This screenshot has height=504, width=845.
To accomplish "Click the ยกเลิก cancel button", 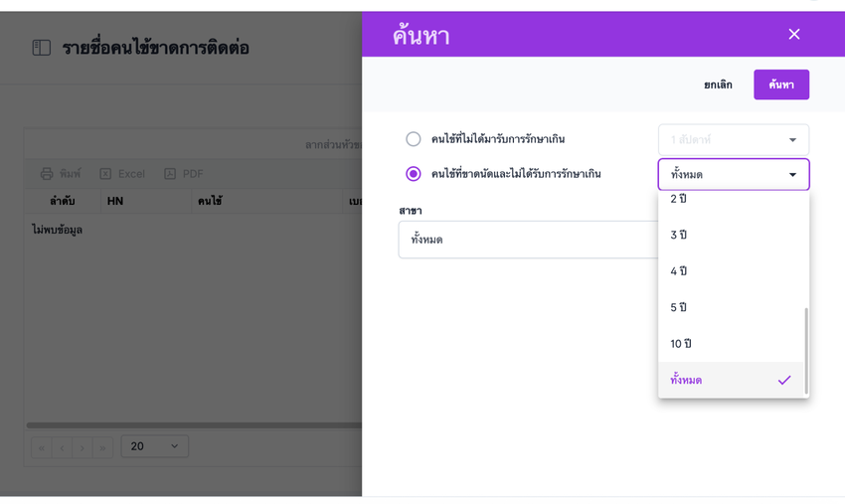I will coord(718,84).
